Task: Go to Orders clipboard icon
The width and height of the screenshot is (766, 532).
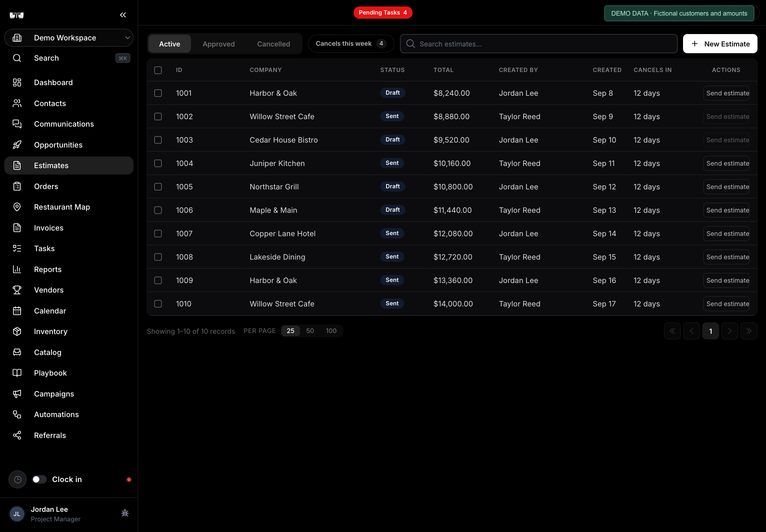Action: pyautogui.click(x=17, y=186)
